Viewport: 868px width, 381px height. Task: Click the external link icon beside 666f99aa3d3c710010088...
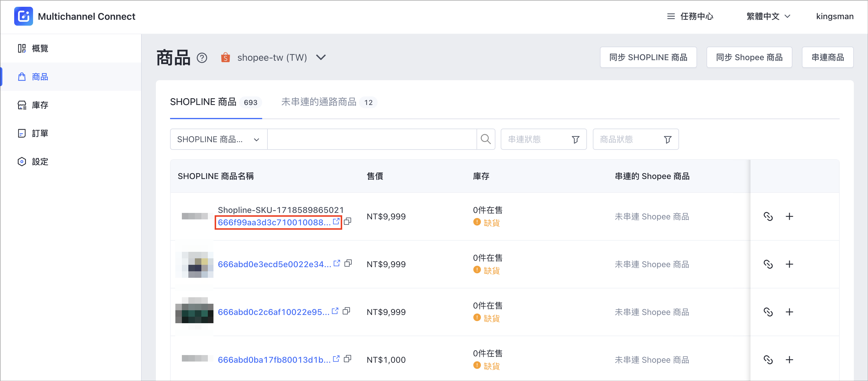[336, 221]
